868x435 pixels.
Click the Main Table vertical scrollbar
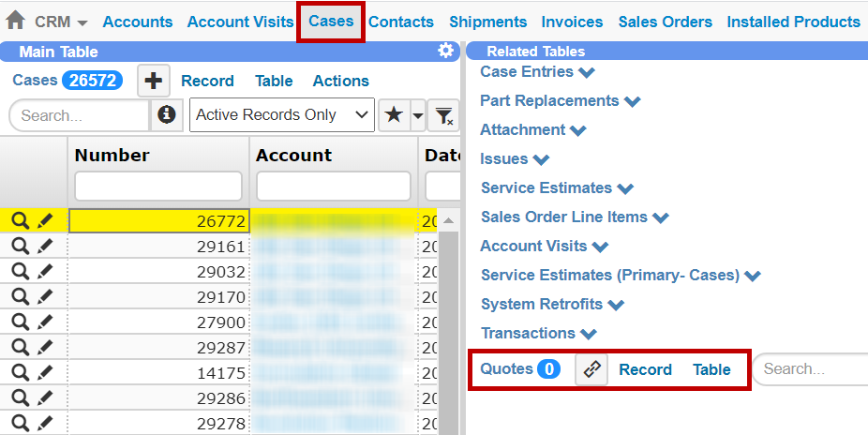click(449, 319)
